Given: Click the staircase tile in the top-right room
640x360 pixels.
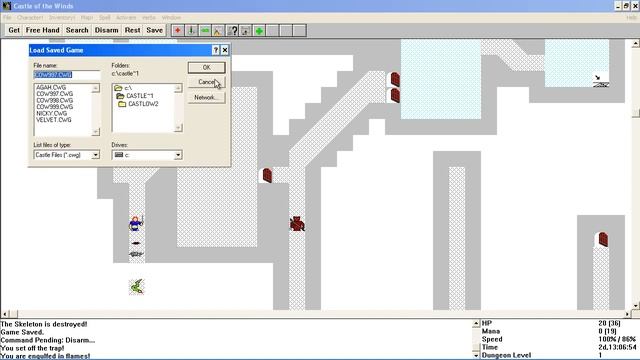Looking at the screenshot, I should coord(601,81).
